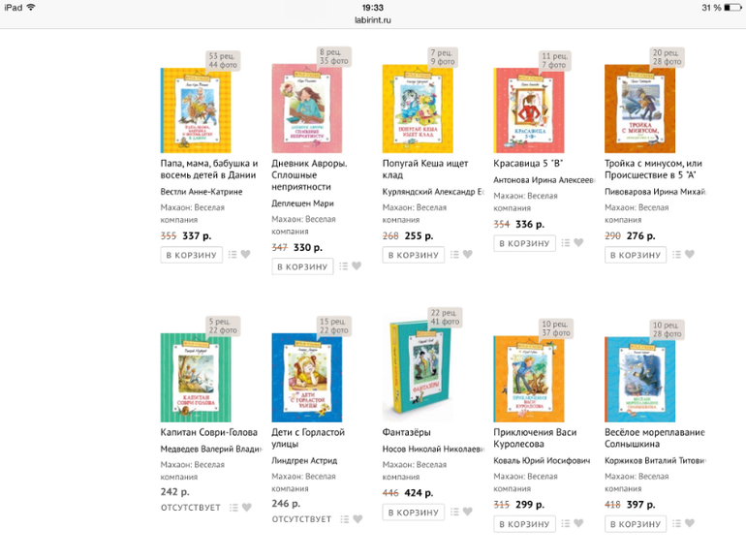The image size is (746, 560).
Task: Add Тройка с минусом to cart
Action: pos(636,255)
